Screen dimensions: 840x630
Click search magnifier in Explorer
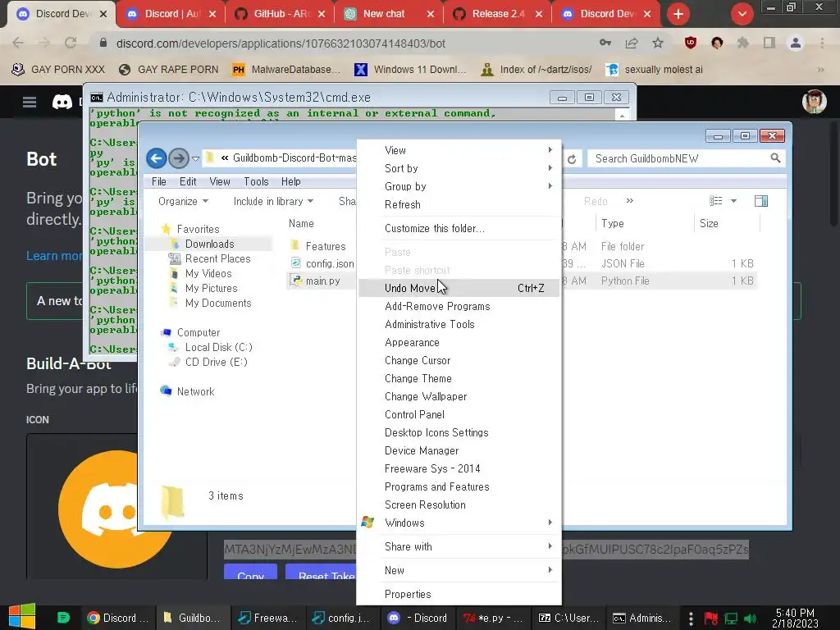pyautogui.click(x=775, y=158)
